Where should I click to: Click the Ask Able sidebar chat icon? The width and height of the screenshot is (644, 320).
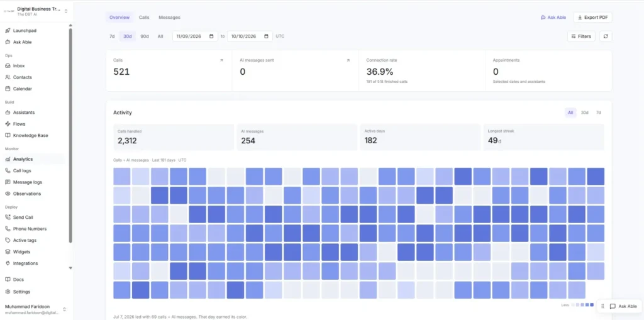(x=8, y=42)
